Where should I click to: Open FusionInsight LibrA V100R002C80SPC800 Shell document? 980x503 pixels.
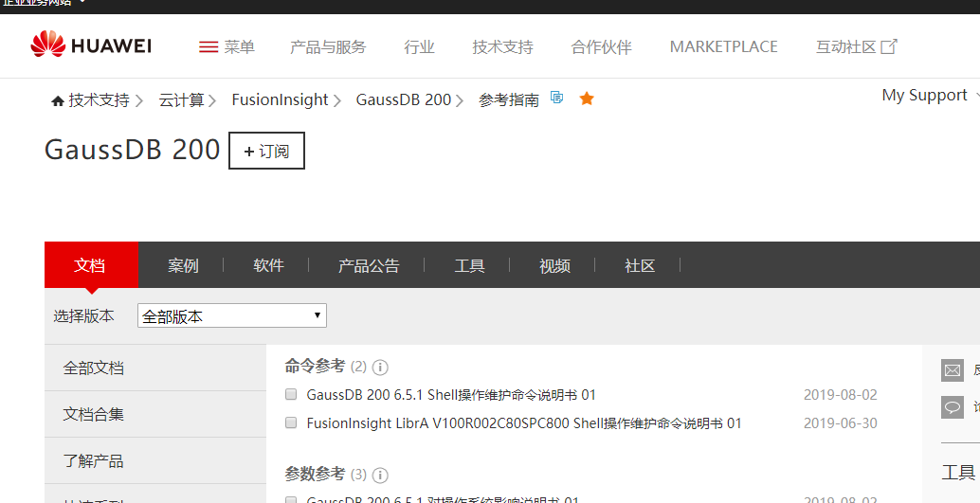point(524,423)
